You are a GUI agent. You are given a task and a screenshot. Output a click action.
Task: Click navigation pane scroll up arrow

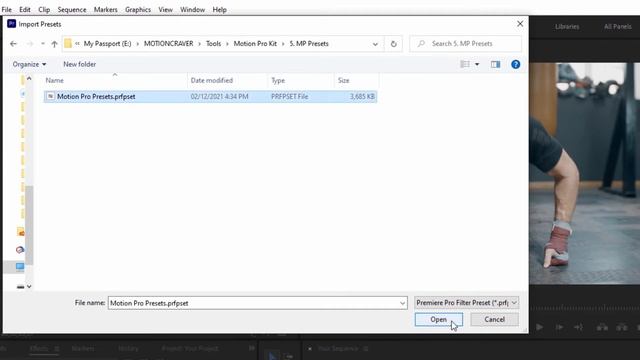(29, 78)
